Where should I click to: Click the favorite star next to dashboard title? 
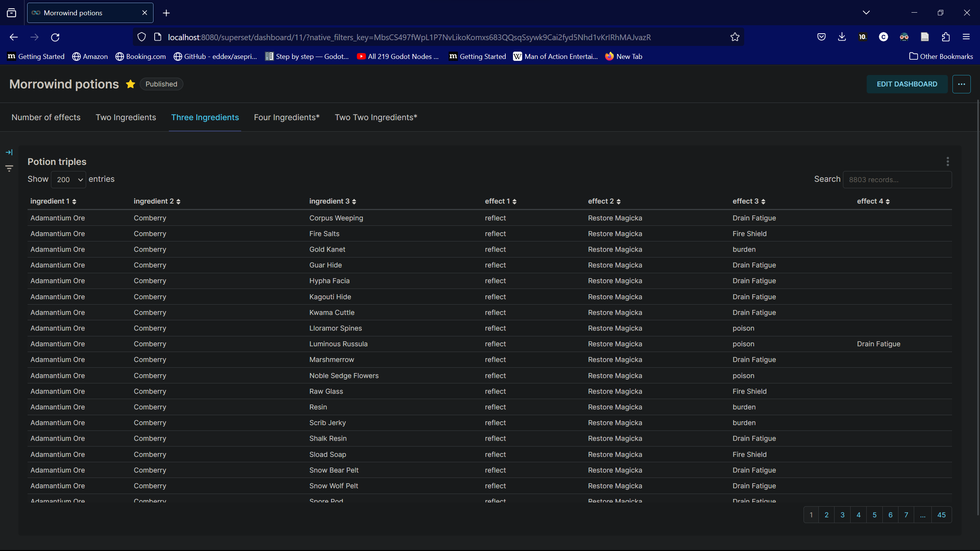tap(131, 84)
